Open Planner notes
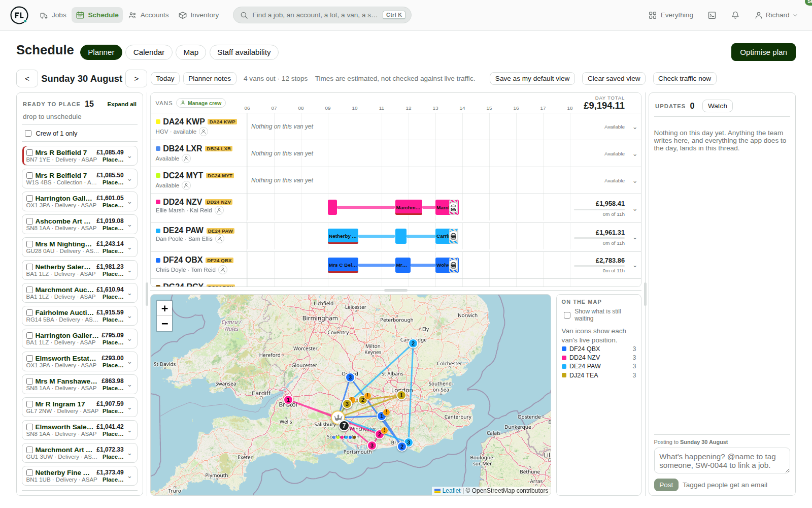 click(210, 79)
